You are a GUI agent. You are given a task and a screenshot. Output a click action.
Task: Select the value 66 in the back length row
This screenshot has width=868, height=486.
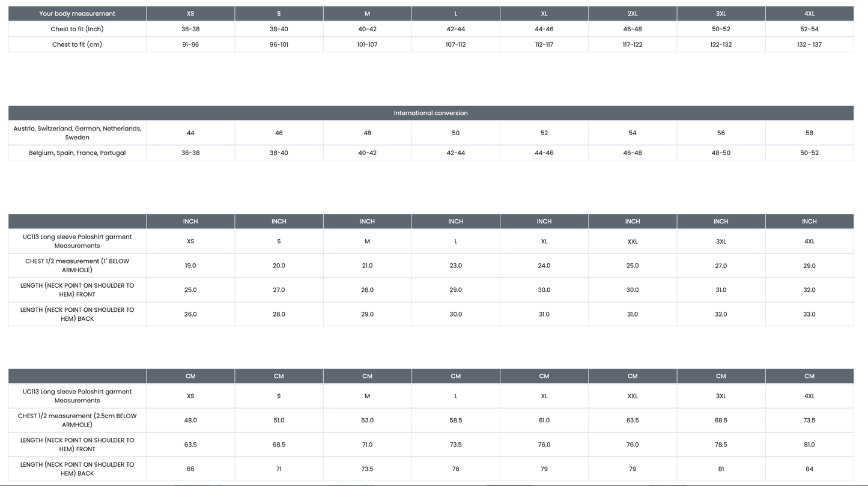click(x=190, y=469)
